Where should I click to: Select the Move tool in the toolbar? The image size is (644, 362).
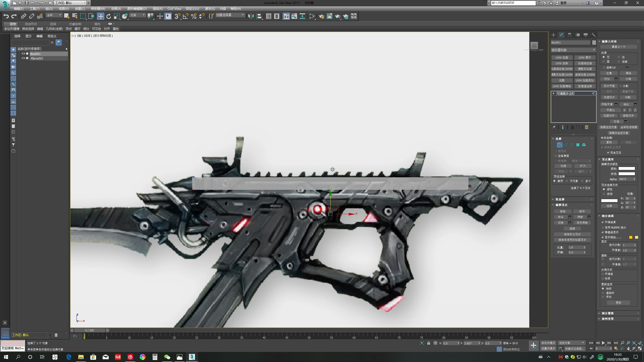[x=101, y=16]
